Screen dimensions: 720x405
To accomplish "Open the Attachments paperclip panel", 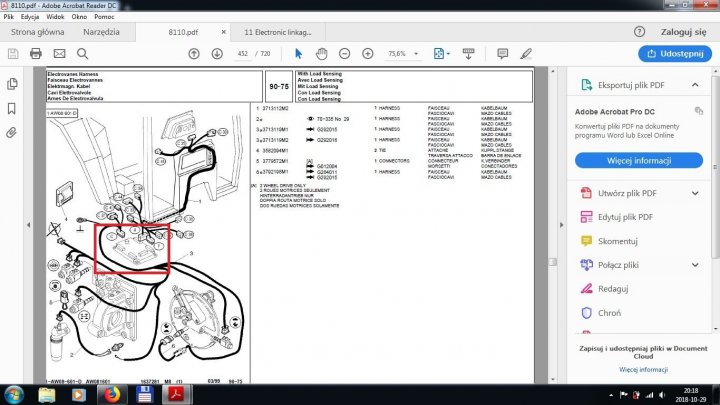I will pyautogui.click(x=12, y=132).
